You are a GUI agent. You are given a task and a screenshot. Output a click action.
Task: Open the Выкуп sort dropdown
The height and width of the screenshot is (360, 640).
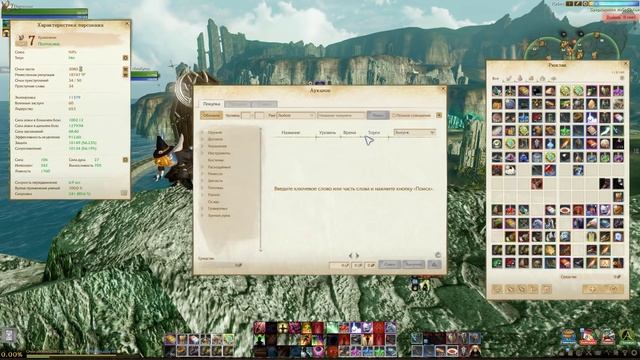(x=414, y=133)
